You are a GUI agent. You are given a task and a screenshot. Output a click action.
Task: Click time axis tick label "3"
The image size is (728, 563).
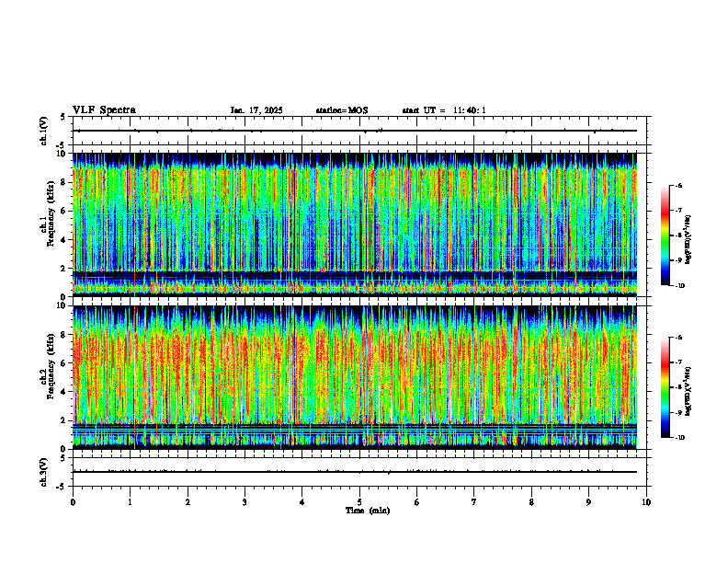(245, 502)
